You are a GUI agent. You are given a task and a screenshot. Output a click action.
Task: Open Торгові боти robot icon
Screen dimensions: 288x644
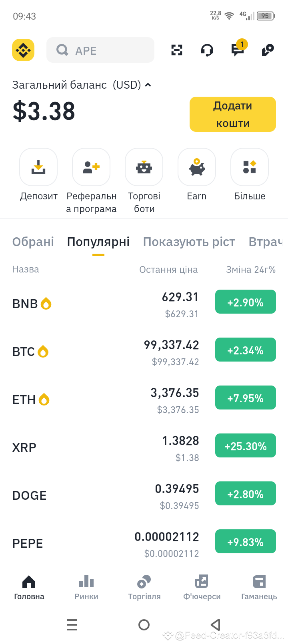click(144, 167)
